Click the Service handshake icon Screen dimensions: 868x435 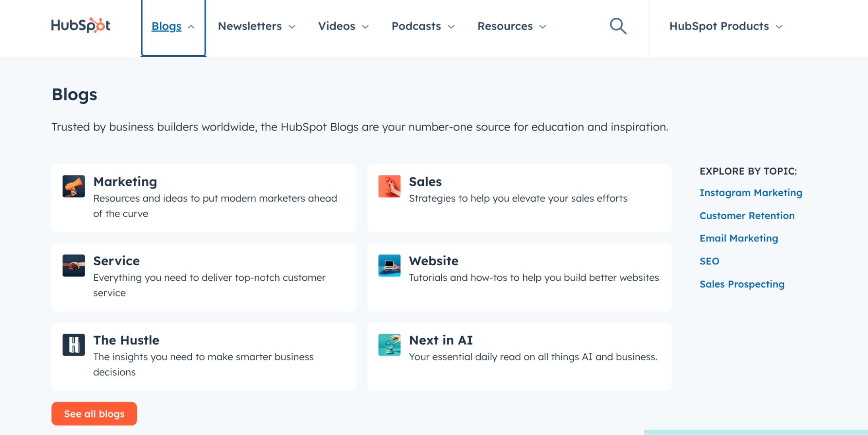tap(73, 266)
